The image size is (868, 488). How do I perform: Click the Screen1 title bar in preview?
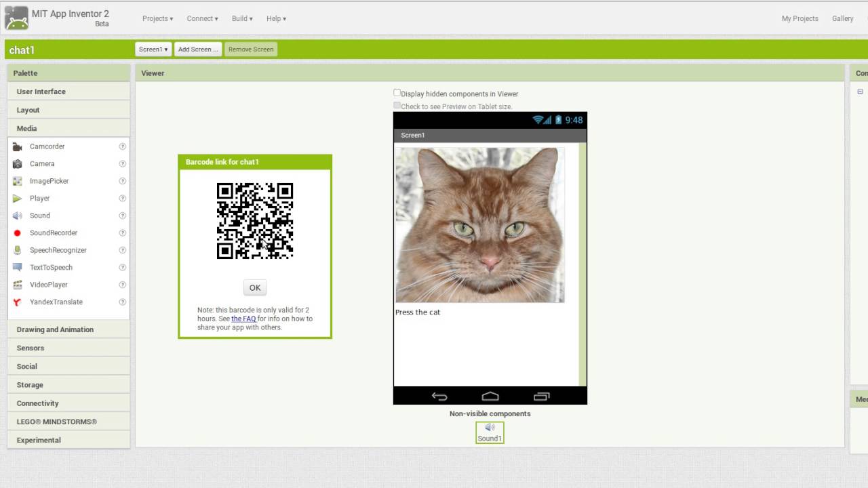pyautogui.click(x=490, y=135)
